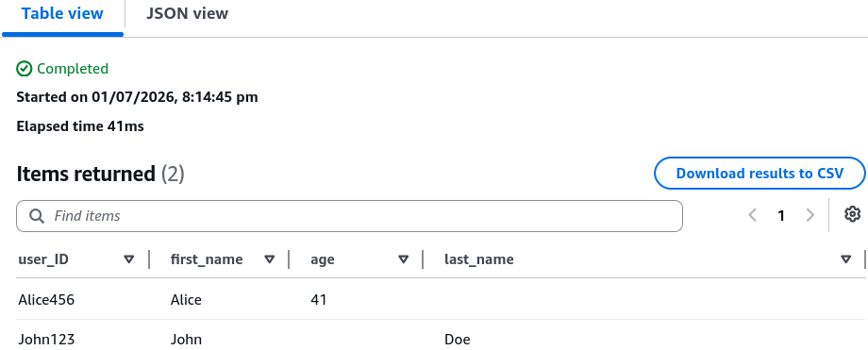Click the John123 user_ID cell
Screen dimensions: 868x350
click(x=46, y=339)
